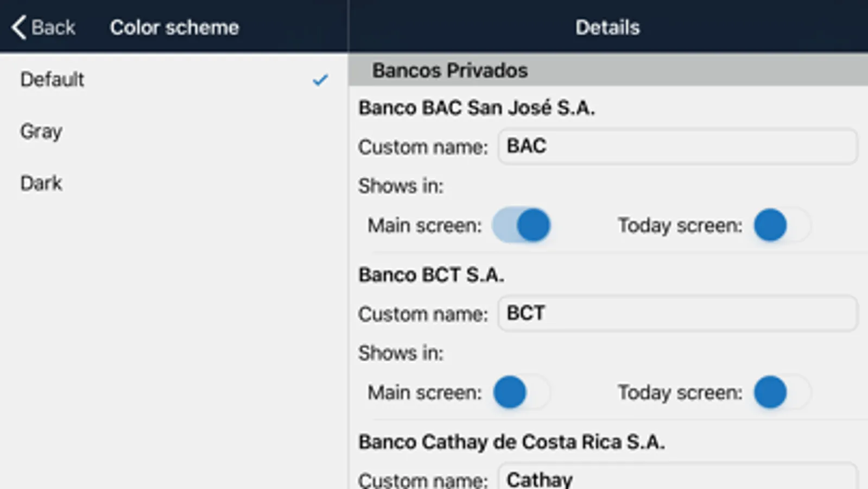868x489 pixels.
Task: Enable Main screen toggle for Banco BCT
Action: (x=522, y=392)
